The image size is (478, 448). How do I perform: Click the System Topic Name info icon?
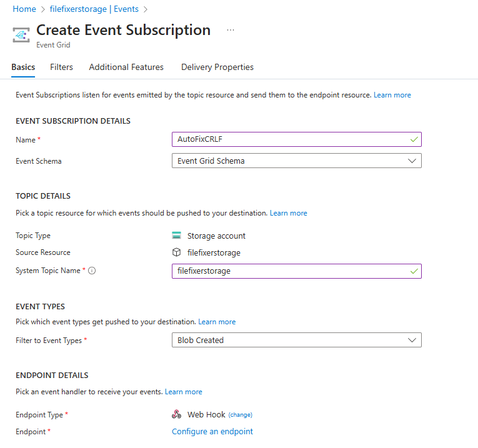[92, 271]
